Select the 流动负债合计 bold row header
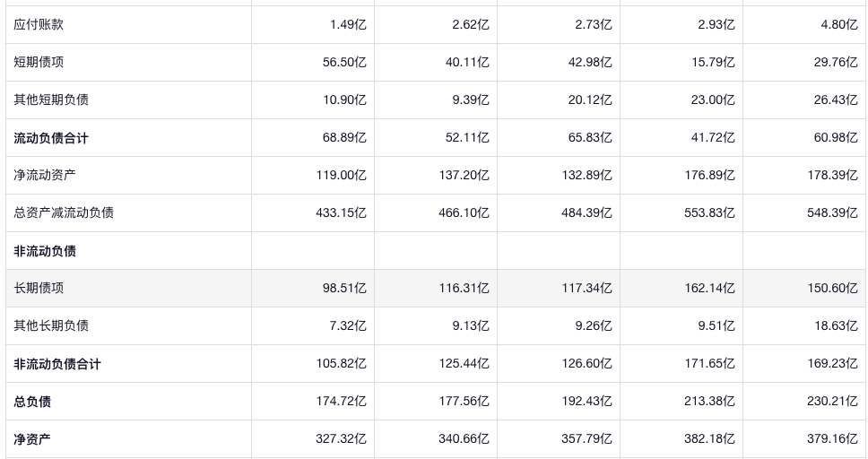Viewport: 868px width, 459px height. click(x=51, y=138)
